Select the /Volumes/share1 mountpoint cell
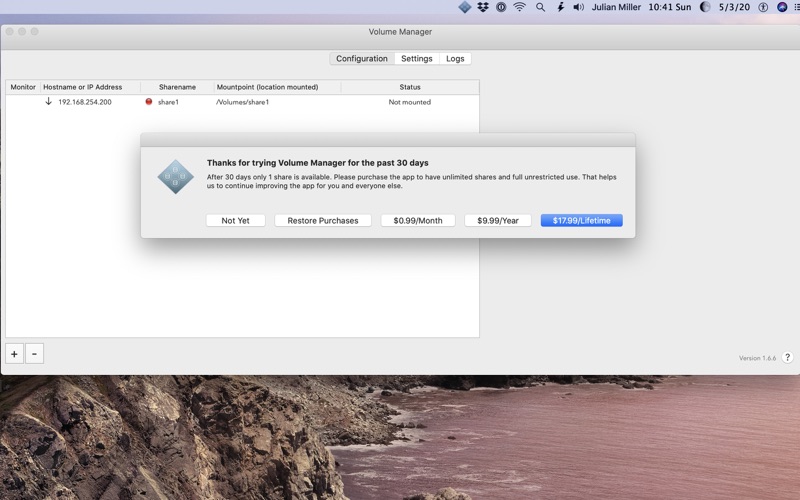 pyautogui.click(x=242, y=102)
